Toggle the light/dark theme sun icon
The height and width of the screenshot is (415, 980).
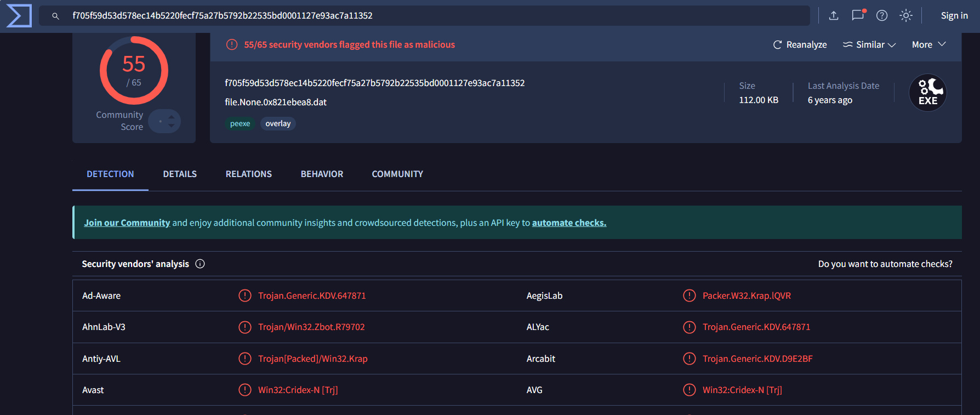coord(906,15)
